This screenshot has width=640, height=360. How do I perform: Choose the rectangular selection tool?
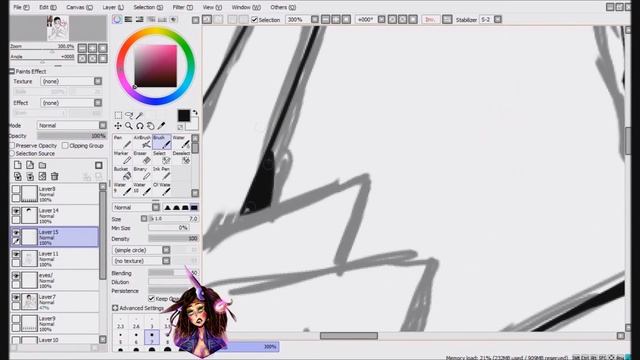[x=118, y=116]
